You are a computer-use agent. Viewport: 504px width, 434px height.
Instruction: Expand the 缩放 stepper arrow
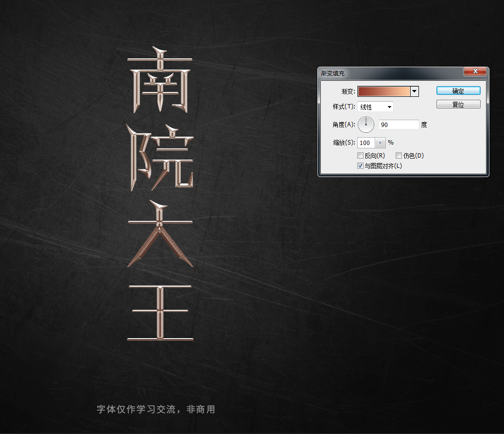380,143
